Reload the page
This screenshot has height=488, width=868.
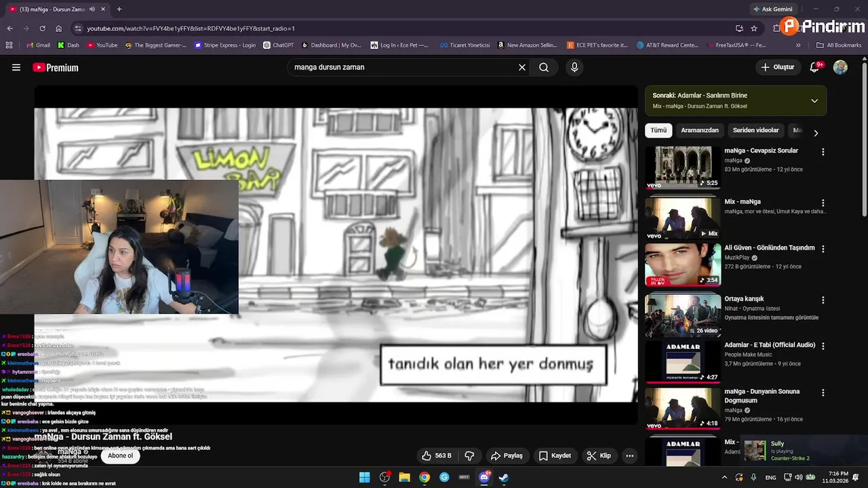point(42,28)
